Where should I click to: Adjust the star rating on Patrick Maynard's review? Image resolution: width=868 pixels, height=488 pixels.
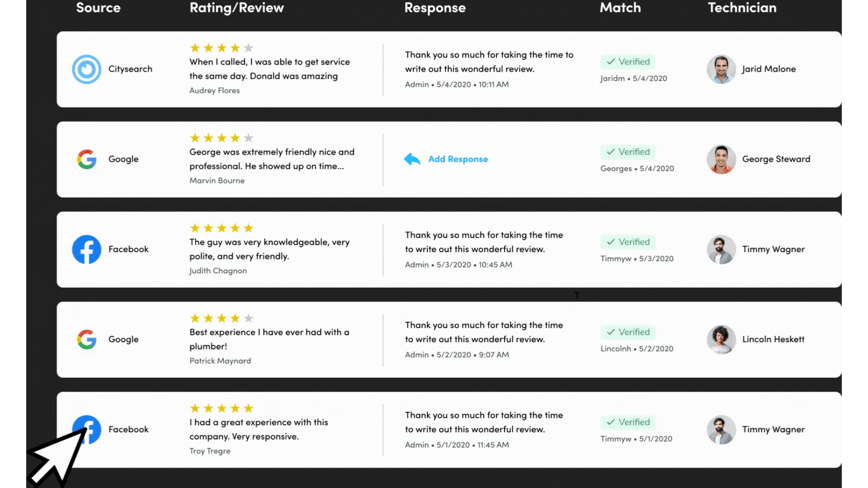tap(222, 318)
